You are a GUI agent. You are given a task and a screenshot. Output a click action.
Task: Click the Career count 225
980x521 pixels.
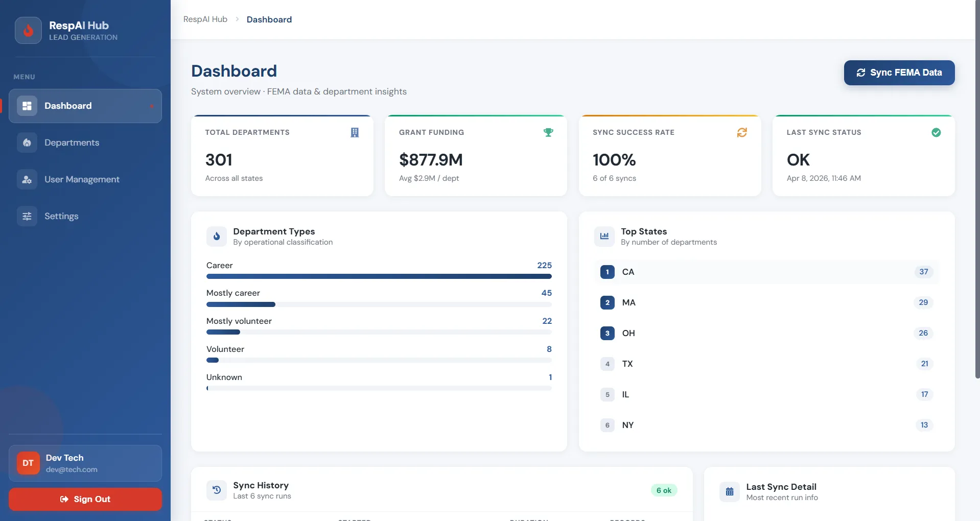point(545,265)
